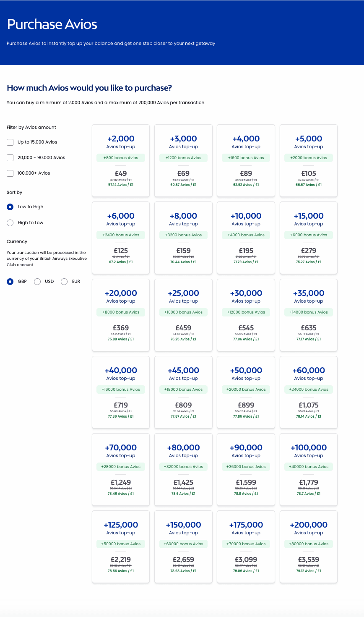Viewport: 364px width, 617px height.
Task: Choose the +8,000 Avios top-up card
Action: (183, 238)
